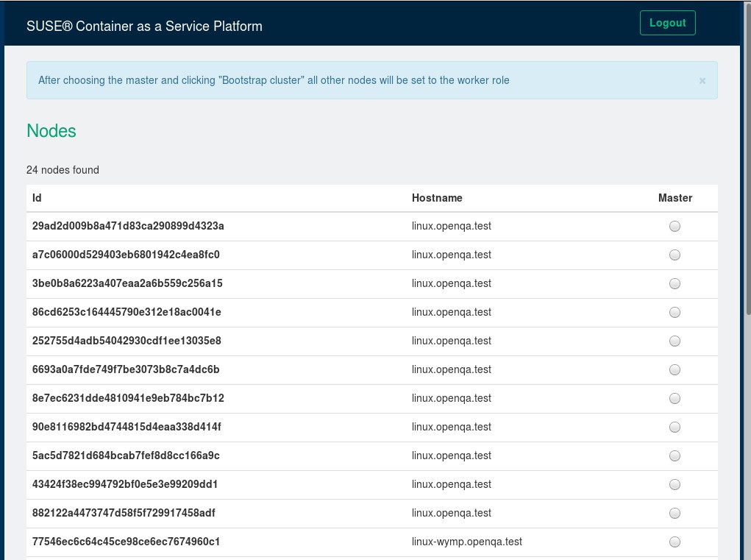Set node 90e8116982bd as master

coord(675,428)
